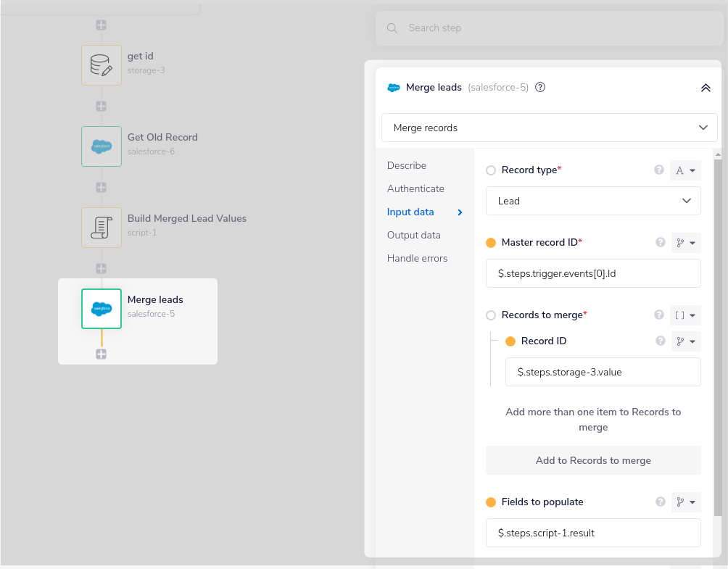
Task: Open the Handle errors tab
Action: point(417,259)
